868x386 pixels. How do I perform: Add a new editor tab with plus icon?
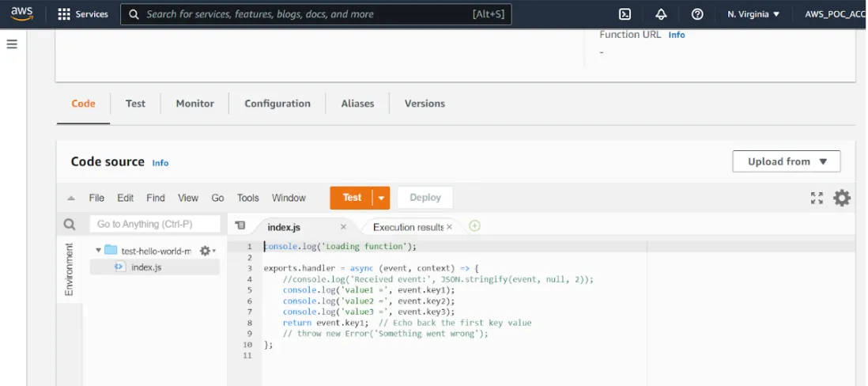pyautogui.click(x=474, y=226)
